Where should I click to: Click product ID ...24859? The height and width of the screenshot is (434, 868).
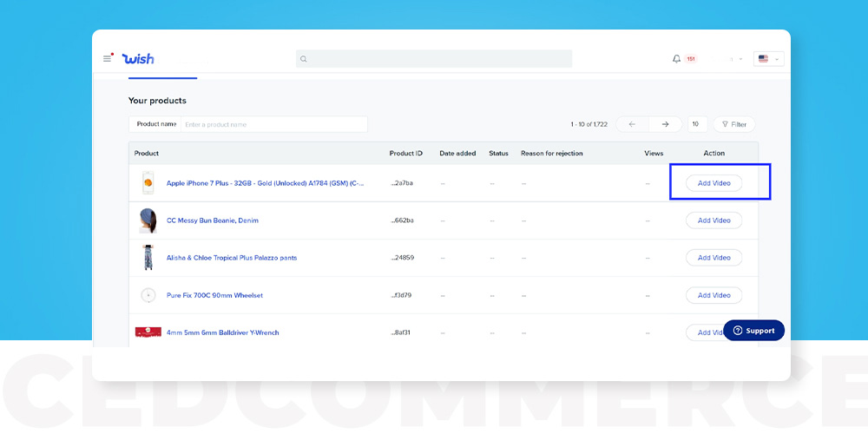[402, 258]
